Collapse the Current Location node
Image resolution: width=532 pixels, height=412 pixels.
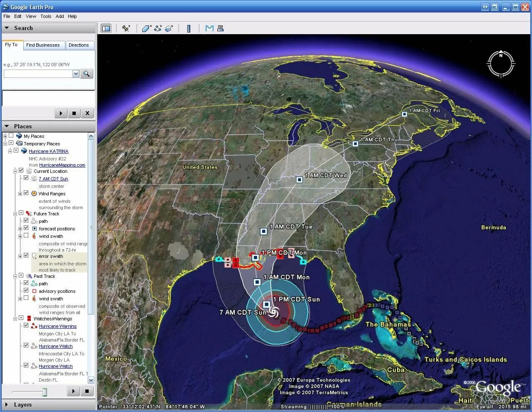[15, 171]
